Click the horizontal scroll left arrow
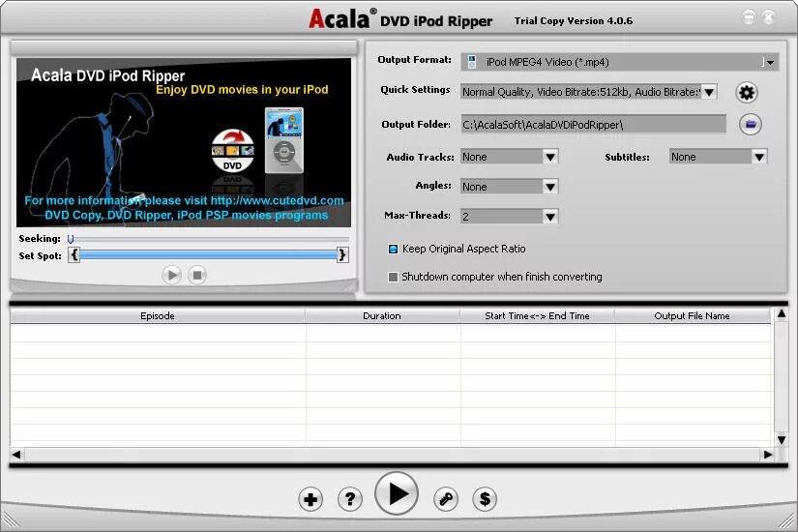The height and width of the screenshot is (532, 798). click(x=16, y=455)
